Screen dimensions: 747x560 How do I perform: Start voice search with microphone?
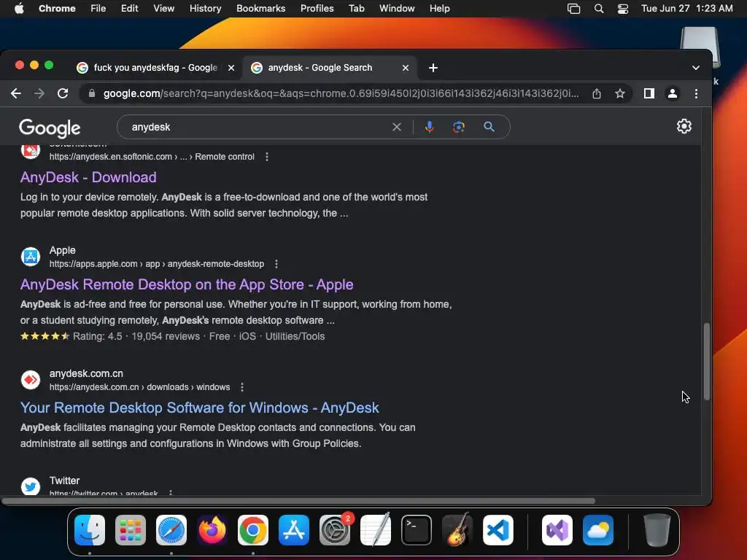click(429, 127)
